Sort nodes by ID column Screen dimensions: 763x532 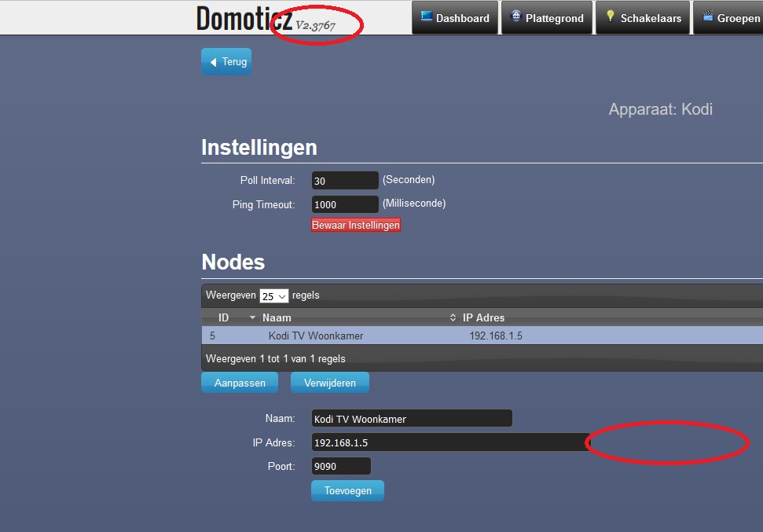pos(229,317)
